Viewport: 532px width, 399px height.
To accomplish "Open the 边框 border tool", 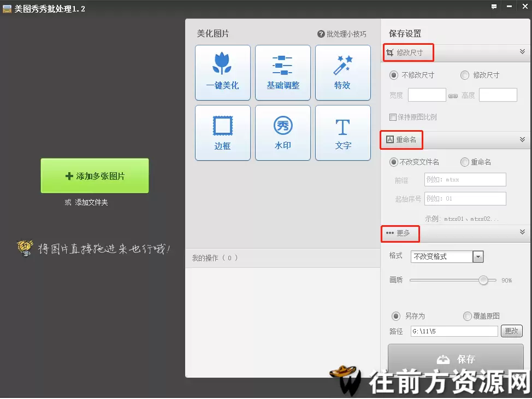I will (x=222, y=133).
